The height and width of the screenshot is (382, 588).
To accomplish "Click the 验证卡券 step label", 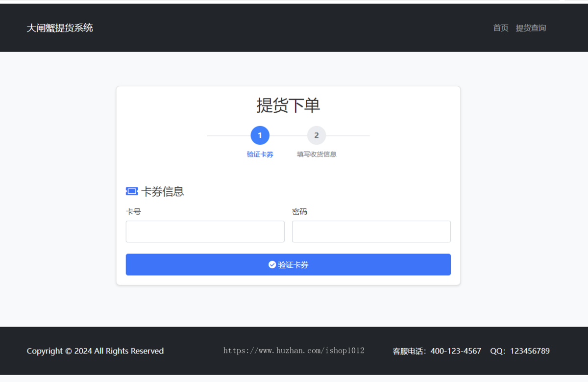I will point(260,154).
